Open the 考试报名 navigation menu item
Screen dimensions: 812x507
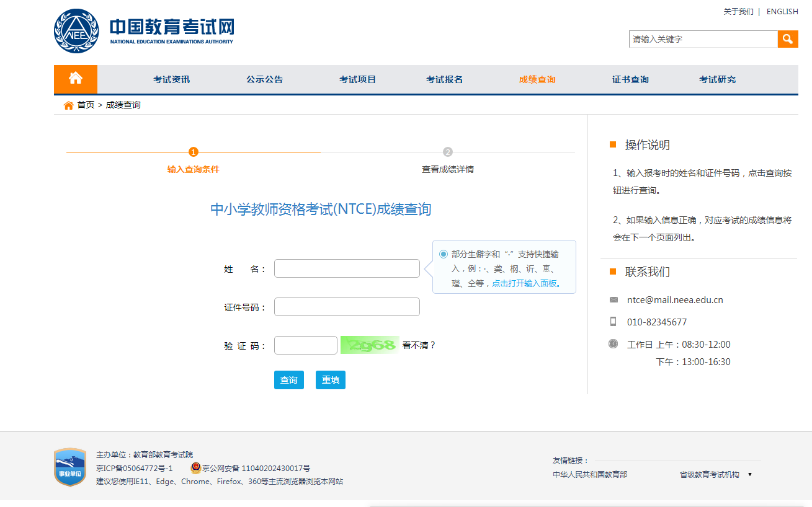(444, 79)
